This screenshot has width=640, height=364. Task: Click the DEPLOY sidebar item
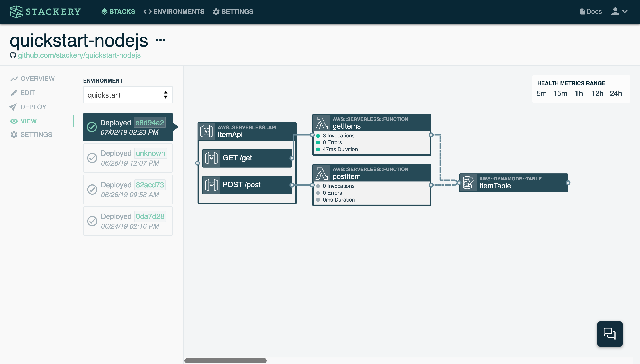pos(33,107)
